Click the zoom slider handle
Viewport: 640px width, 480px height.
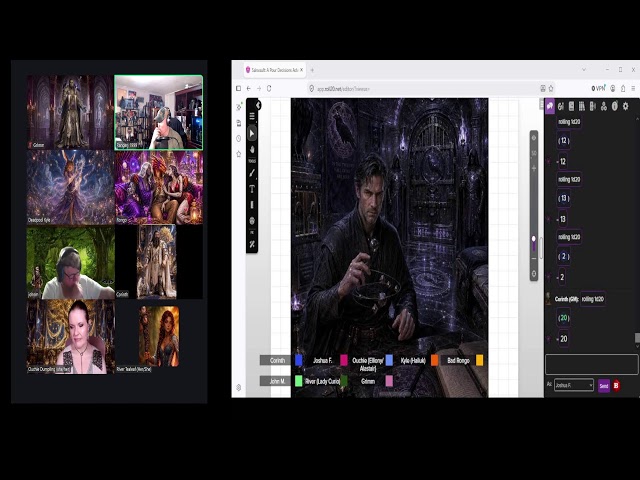pos(533,239)
